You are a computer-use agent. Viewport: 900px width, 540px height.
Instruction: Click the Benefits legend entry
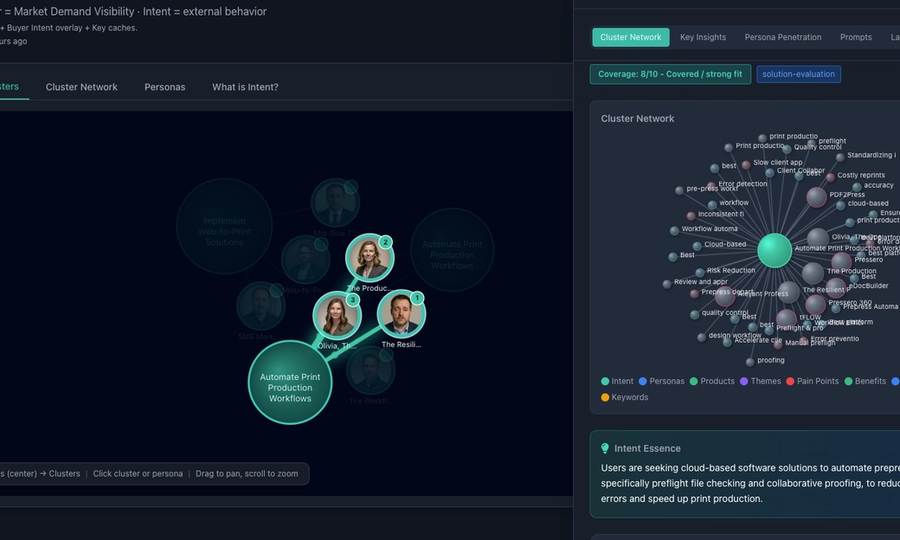coord(865,381)
